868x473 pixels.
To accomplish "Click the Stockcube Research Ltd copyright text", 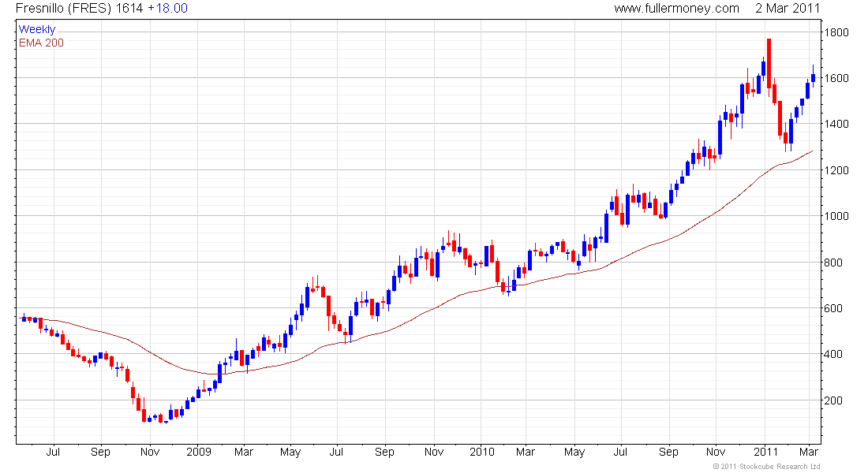I will pos(766,467).
